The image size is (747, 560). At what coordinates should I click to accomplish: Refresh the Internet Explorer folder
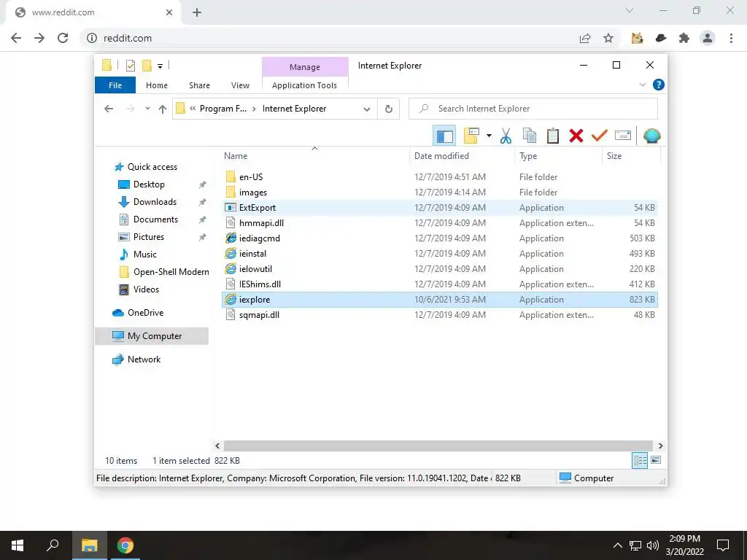coord(389,109)
